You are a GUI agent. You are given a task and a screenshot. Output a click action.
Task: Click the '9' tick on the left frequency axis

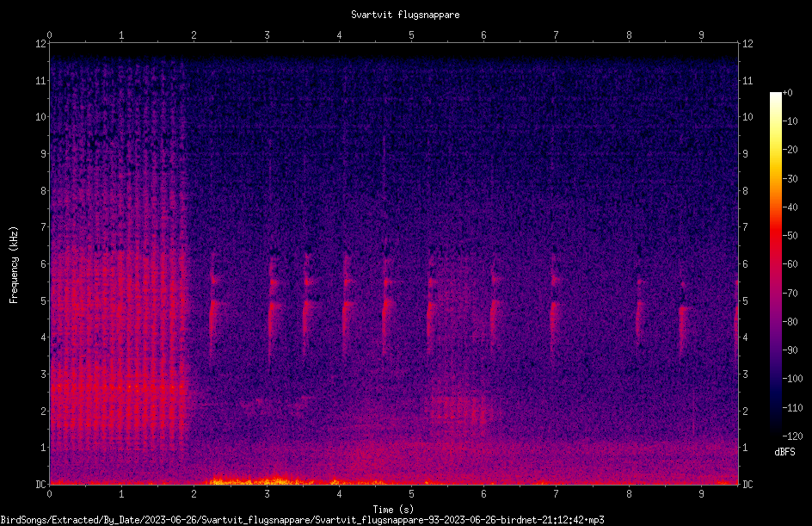click(x=44, y=154)
